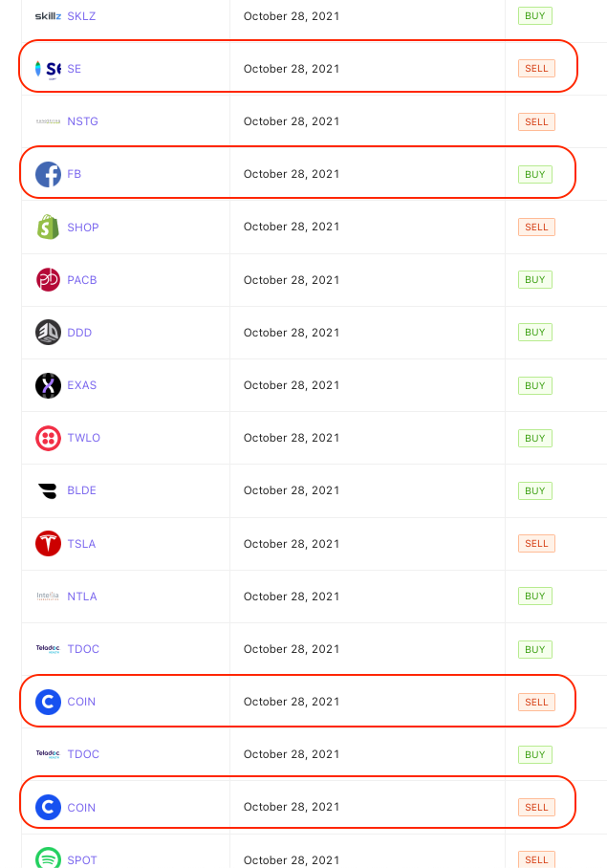Click the Shopify bag logo icon
Screen dimensions: 607x868
point(48,227)
